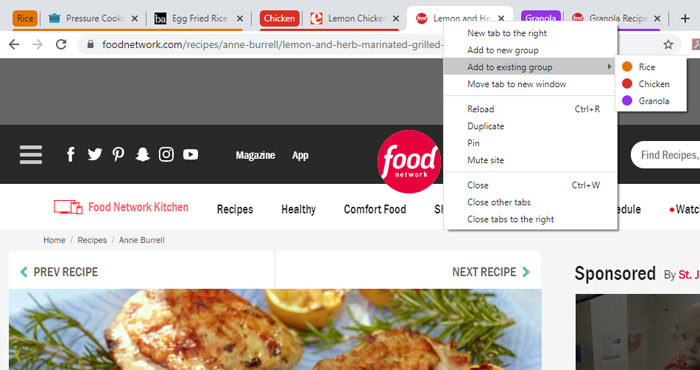This screenshot has height=370, width=700.
Task: Select Mute site in context menu
Action: (x=530, y=160)
